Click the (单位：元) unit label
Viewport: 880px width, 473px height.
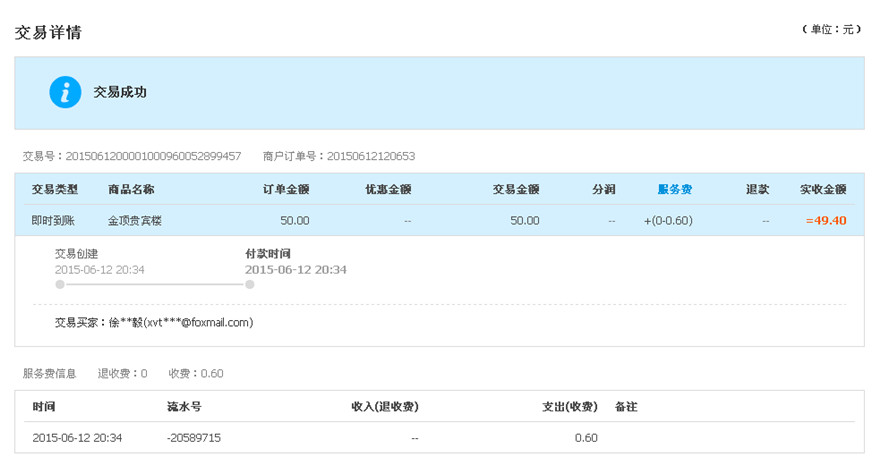pyautogui.click(x=831, y=29)
